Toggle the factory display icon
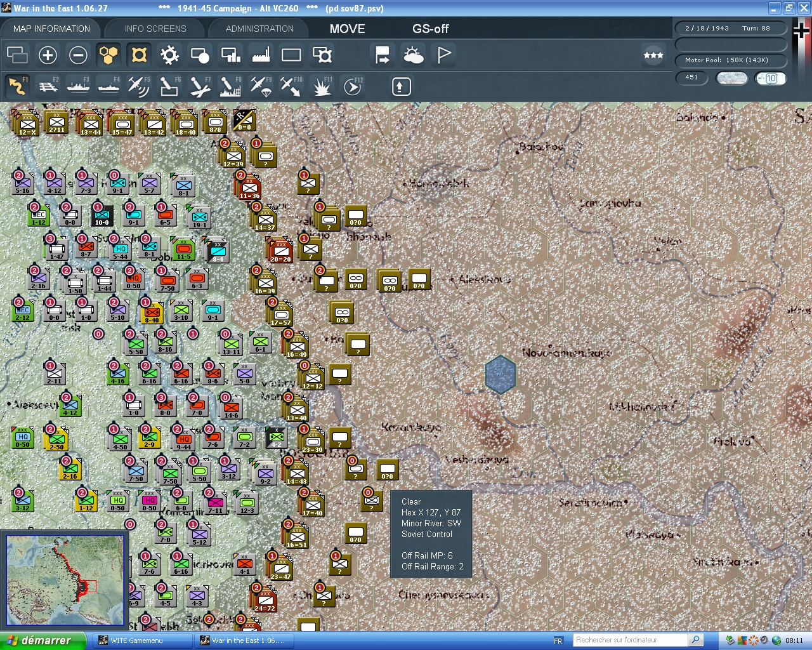 261,55
